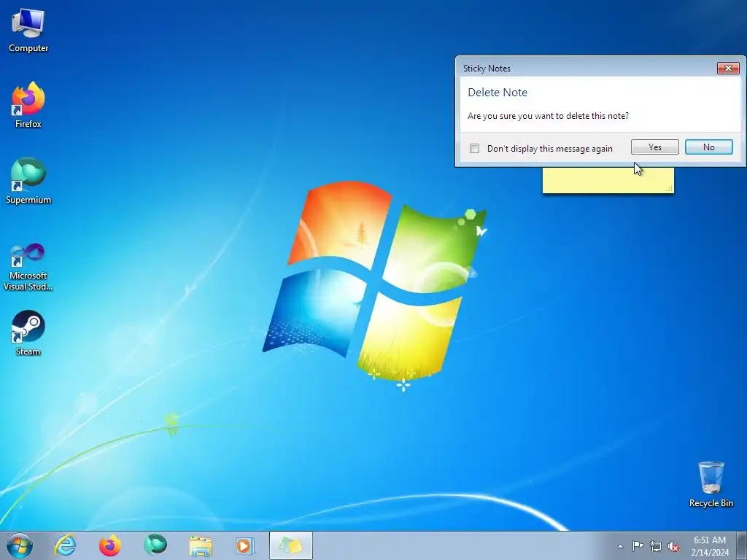The image size is (747, 560).
Task: Open the clock showing 6:51 AM
Action: click(710, 545)
